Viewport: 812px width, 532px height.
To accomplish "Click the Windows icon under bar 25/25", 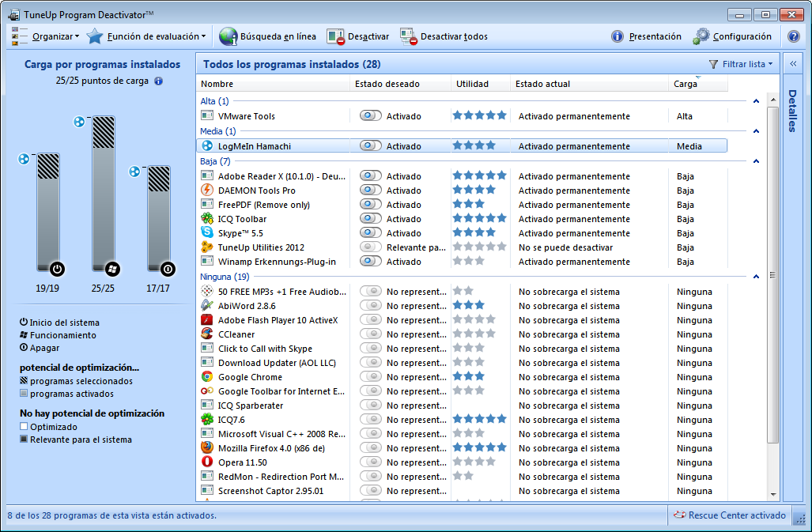I will tap(112, 269).
